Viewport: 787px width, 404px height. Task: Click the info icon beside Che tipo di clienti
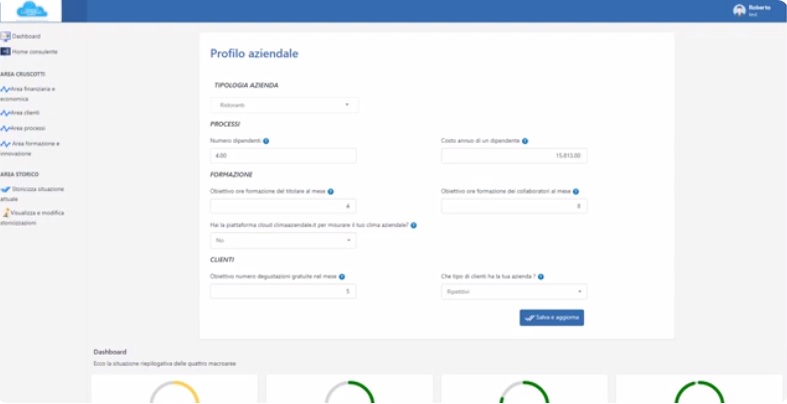(541, 276)
